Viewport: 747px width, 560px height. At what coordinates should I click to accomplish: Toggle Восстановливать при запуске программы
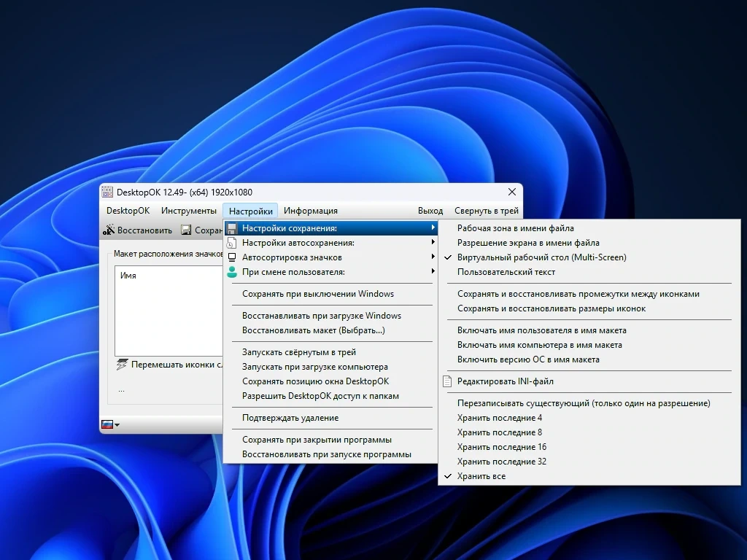coord(330,454)
